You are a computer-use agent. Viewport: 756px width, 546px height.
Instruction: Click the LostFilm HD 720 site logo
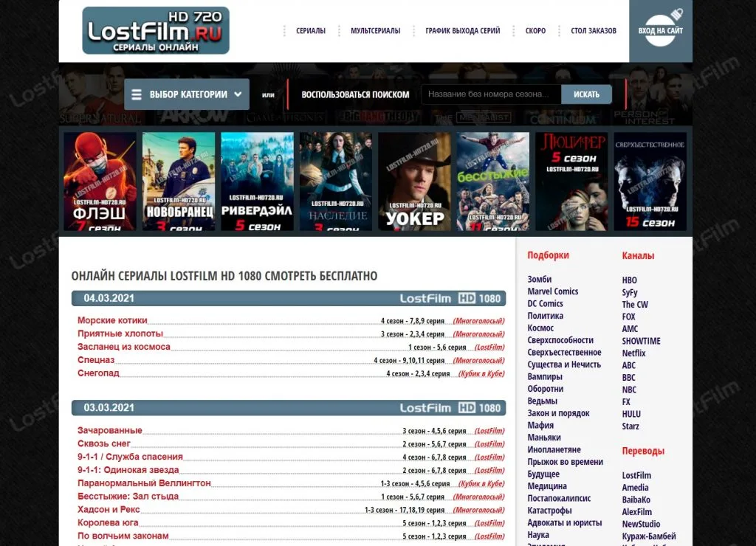tap(156, 31)
